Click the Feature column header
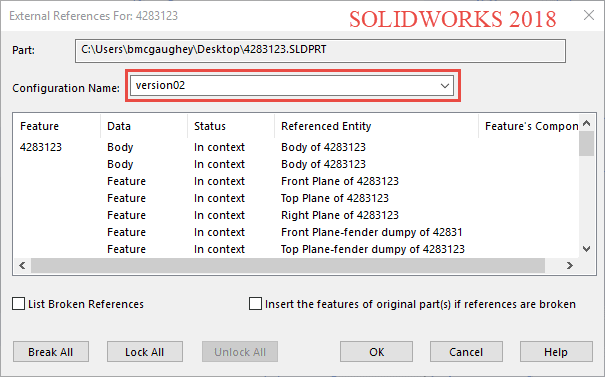The height and width of the screenshot is (377, 605). pos(56,126)
